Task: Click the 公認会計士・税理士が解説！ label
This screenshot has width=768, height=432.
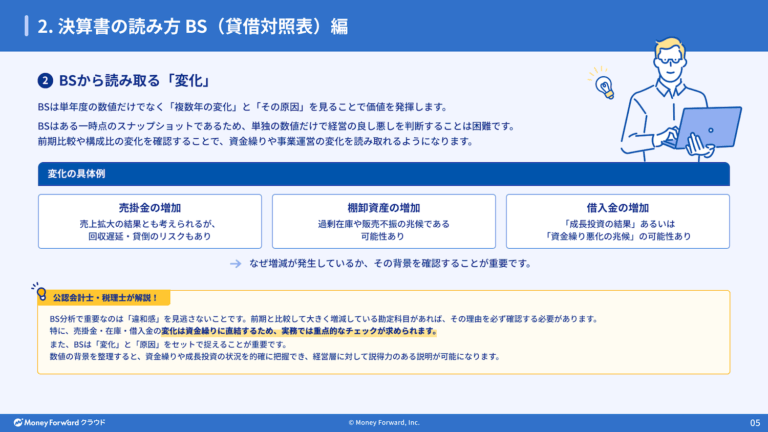Action: pos(105,298)
